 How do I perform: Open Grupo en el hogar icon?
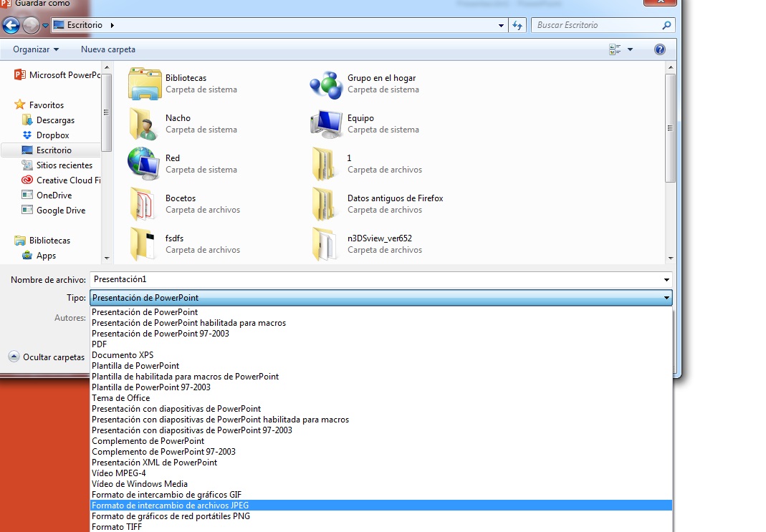click(x=327, y=84)
